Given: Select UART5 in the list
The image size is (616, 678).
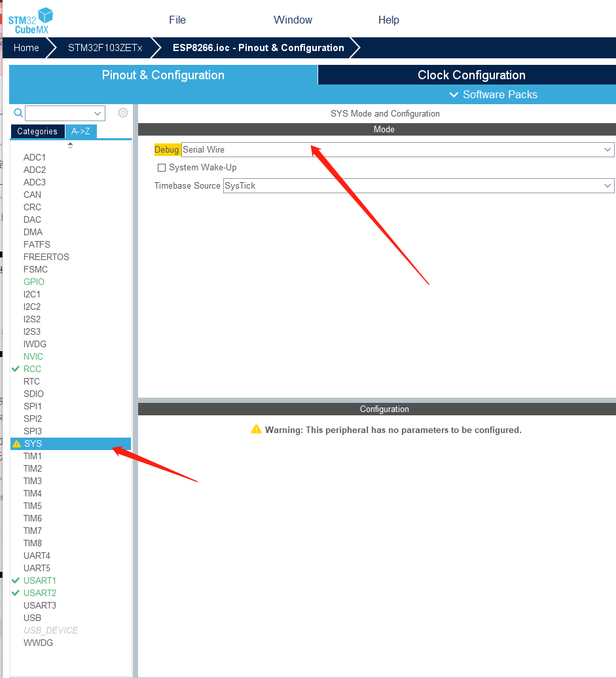Looking at the screenshot, I should [x=37, y=568].
